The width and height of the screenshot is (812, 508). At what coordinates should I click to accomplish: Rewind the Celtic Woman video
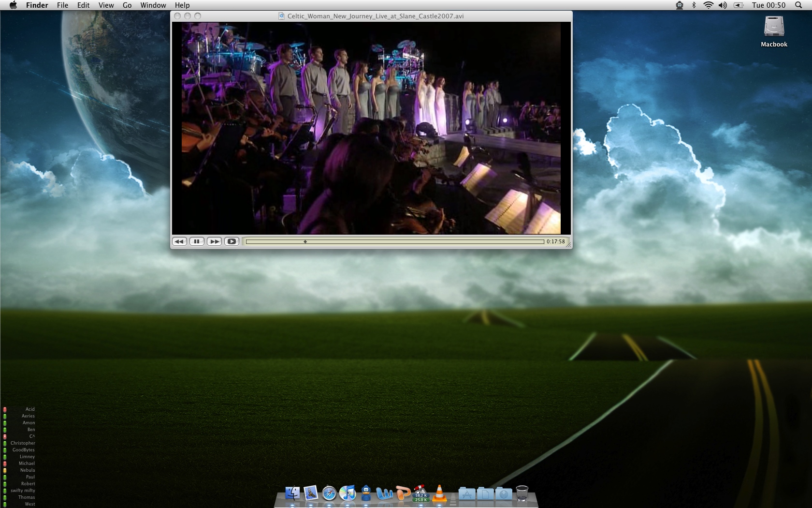tap(179, 241)
